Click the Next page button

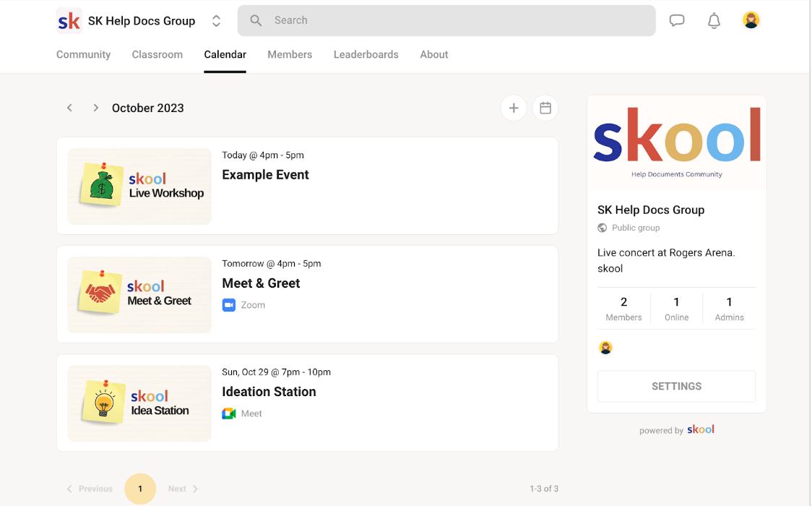point(183,489)
